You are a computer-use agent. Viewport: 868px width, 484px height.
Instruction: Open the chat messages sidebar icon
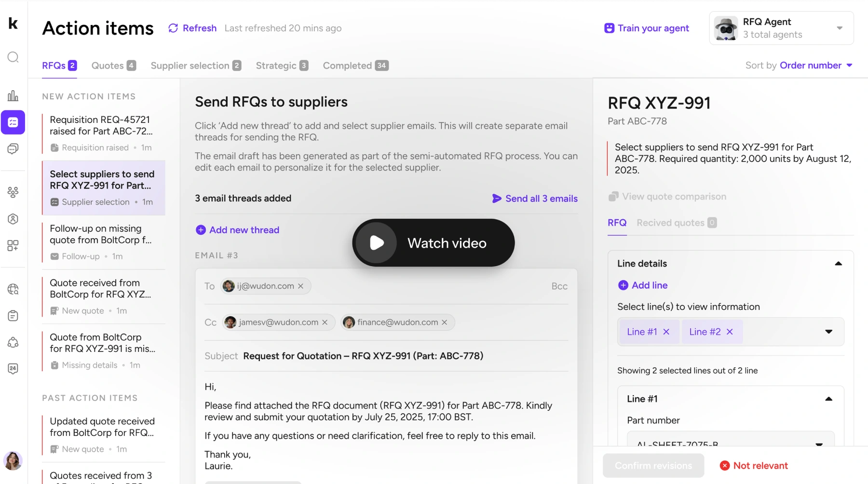click(x=13, y=149)
